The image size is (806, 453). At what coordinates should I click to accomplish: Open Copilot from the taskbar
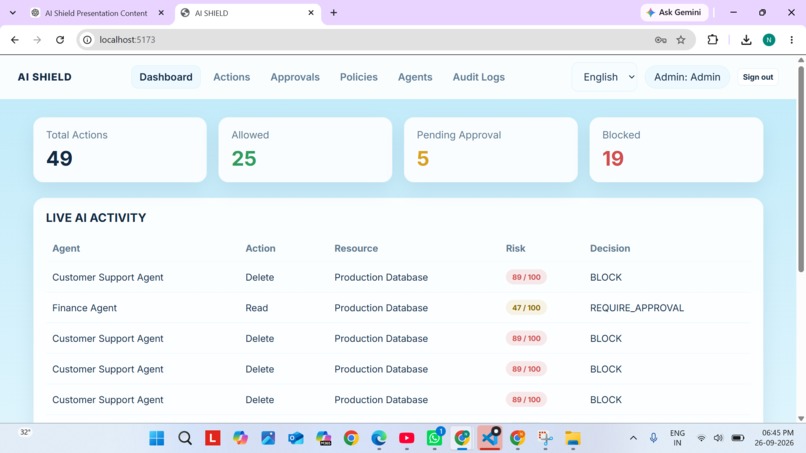(x=241, y=438)
